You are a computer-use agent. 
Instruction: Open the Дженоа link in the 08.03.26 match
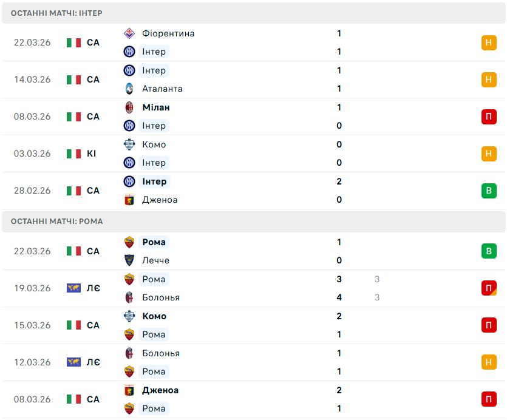[x=160, y=390]
